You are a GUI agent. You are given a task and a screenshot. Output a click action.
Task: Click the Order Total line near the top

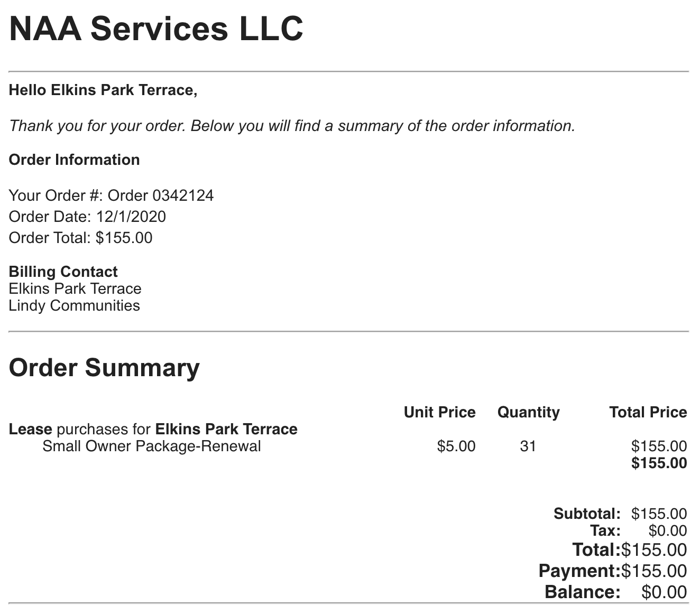coord(80,238)
